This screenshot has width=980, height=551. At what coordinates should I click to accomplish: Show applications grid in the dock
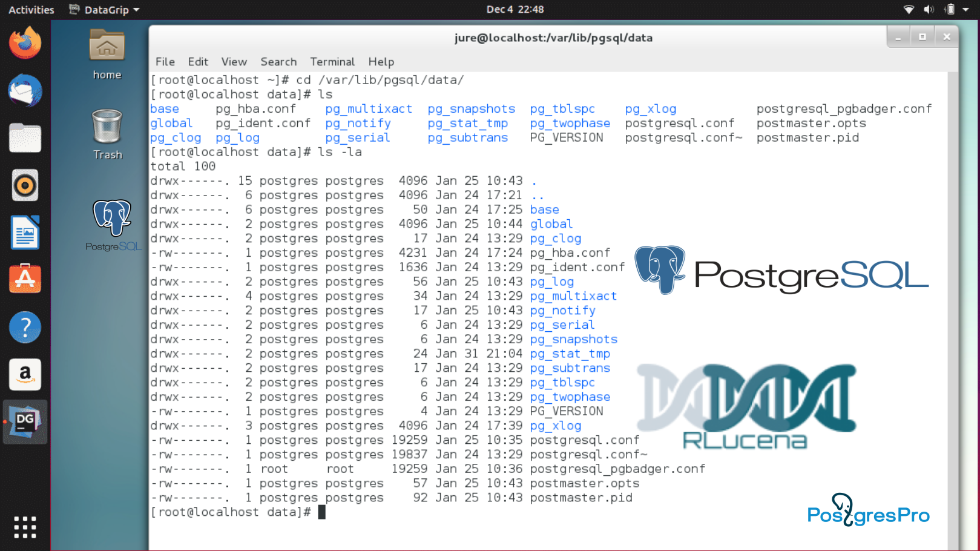tap(25, 527)
